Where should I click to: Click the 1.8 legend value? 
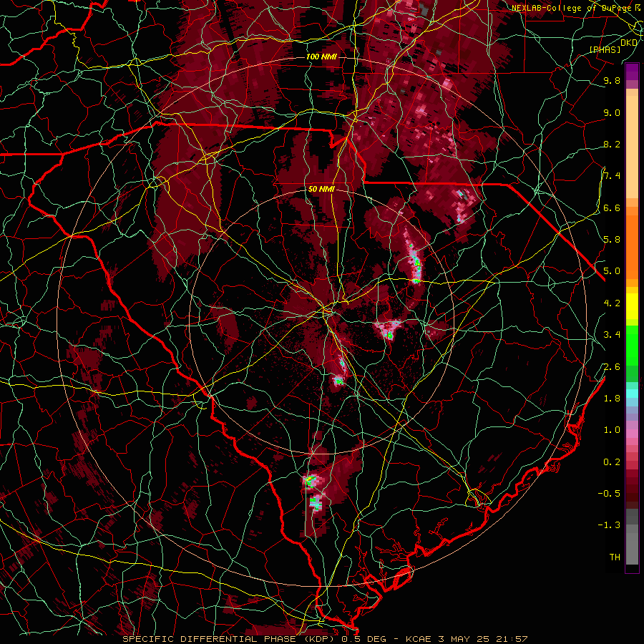coord(612,399)
